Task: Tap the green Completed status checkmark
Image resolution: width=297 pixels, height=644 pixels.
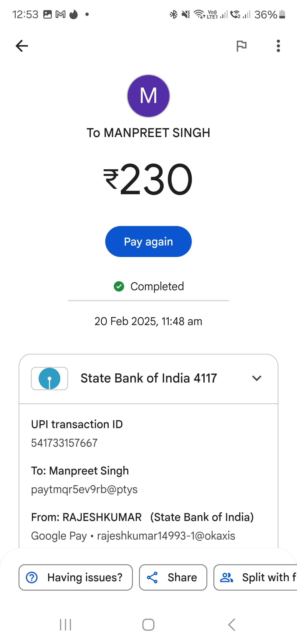Action: tap(119, 286)
